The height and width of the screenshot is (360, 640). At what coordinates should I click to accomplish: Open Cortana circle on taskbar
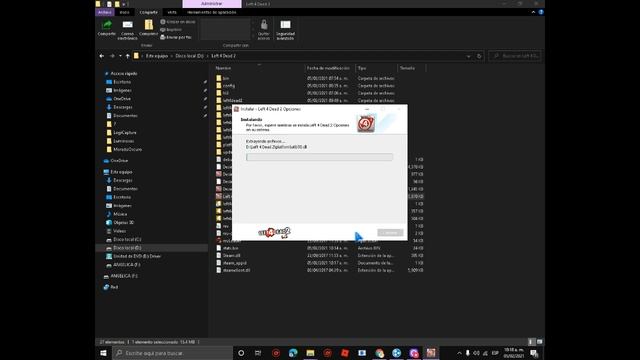(x=241, y=353)
